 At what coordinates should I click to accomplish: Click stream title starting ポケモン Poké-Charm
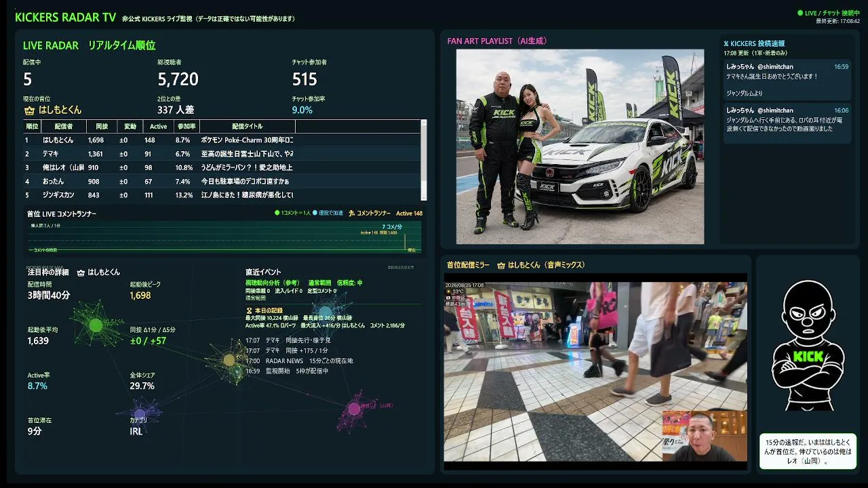click(x=247, y=140)
